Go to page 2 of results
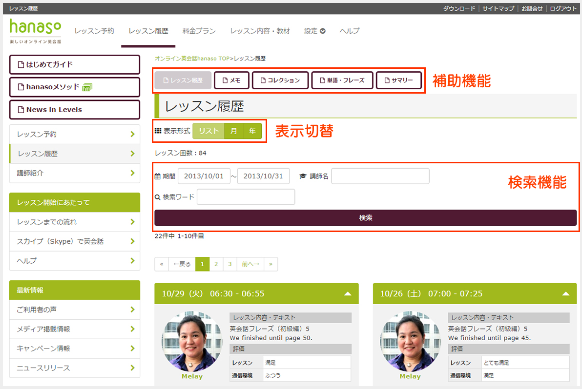 tap(216, 264)
